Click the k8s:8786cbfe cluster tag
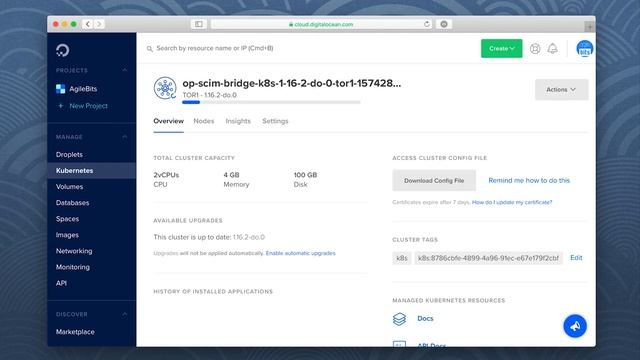The height and width of the screenshot is (360, 640). click(x=488, y=258)
